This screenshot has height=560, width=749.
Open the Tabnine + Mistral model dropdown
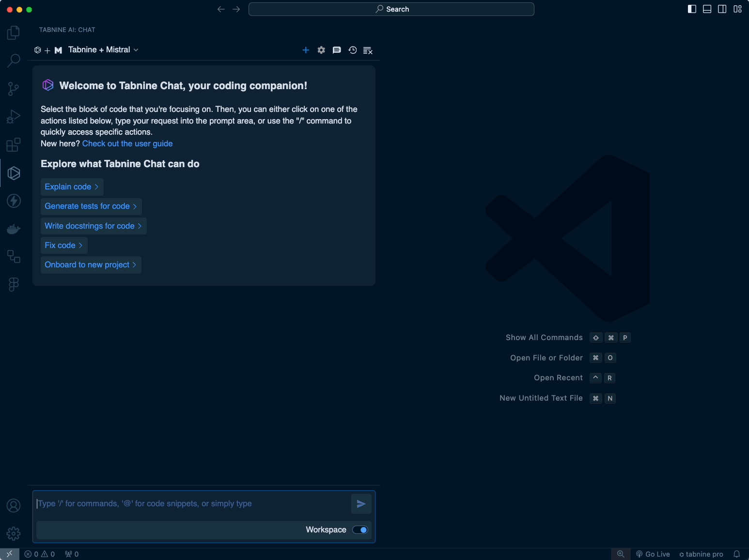coord(103,50)
